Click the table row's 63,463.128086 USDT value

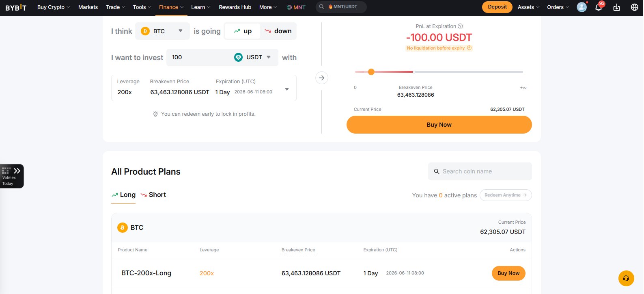tap(311, 273)
